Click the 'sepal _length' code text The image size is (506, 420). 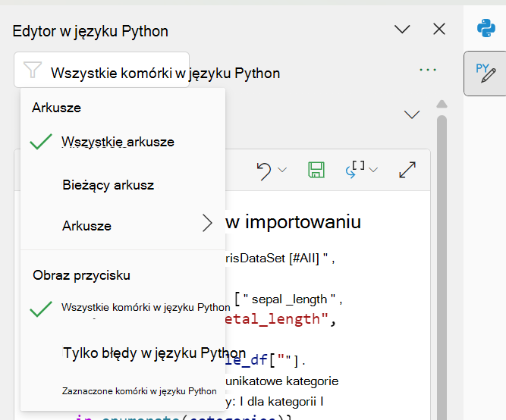click(x=289, y=299)
